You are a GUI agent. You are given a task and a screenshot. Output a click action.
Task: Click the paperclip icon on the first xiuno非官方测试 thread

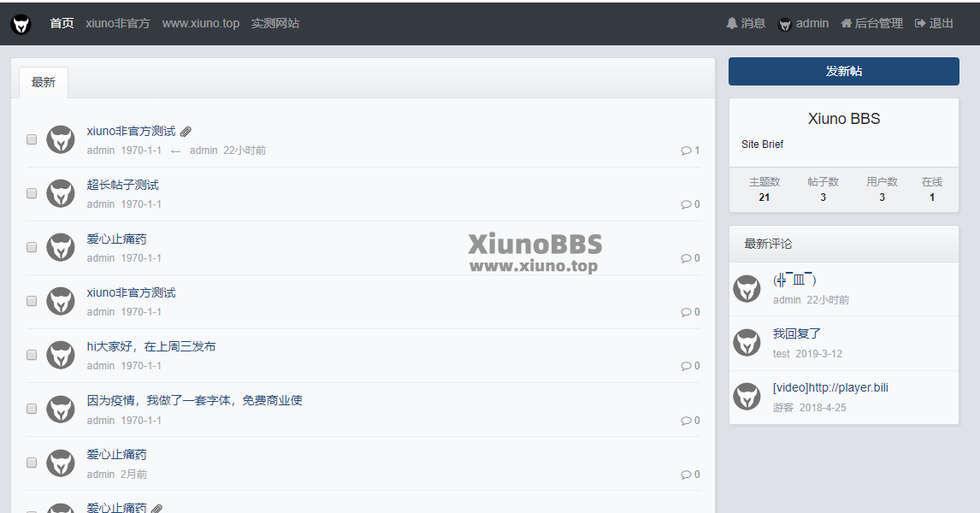tap(186, 131)
